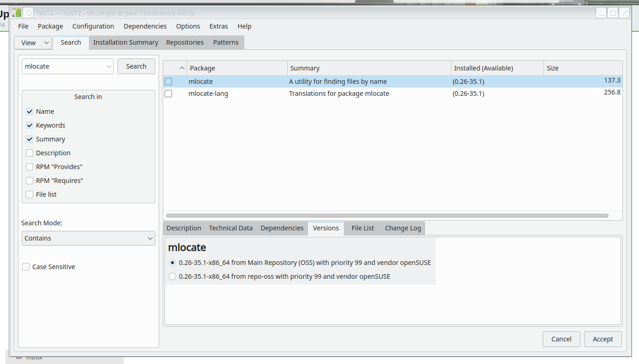639x364 pixels.
Task: Open the View dropdown
Action: click(x=32, y=42)
